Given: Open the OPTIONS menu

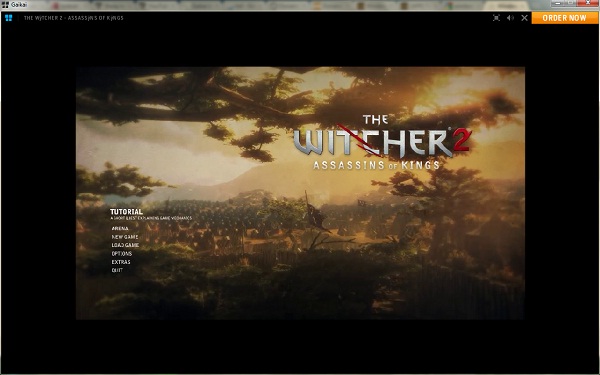Looking at the screenshot, I should 122,254.
